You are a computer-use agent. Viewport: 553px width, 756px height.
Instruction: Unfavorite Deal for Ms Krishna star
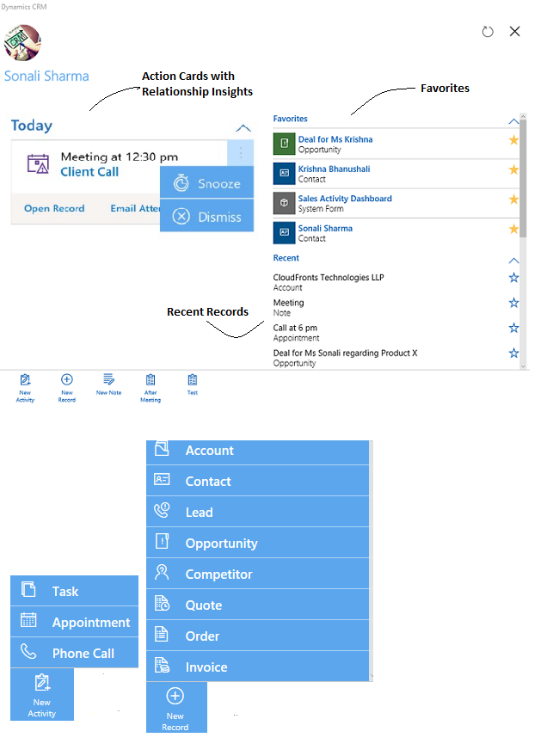pos(513,140)
